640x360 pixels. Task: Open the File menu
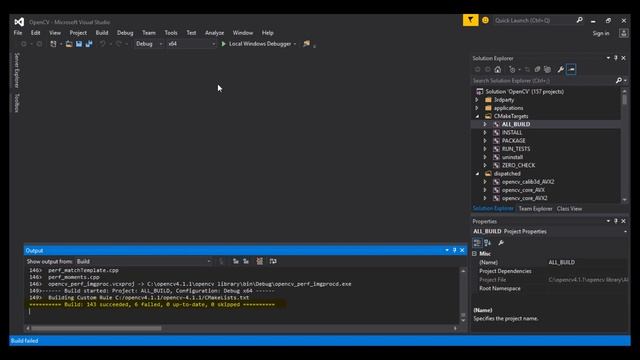click(18, 33)
